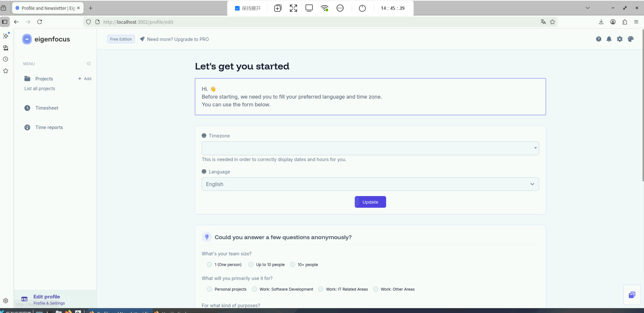Open the Language dropdown showing English
The height and width of the screenshot is (313, 644).
(x=370, y=184)
